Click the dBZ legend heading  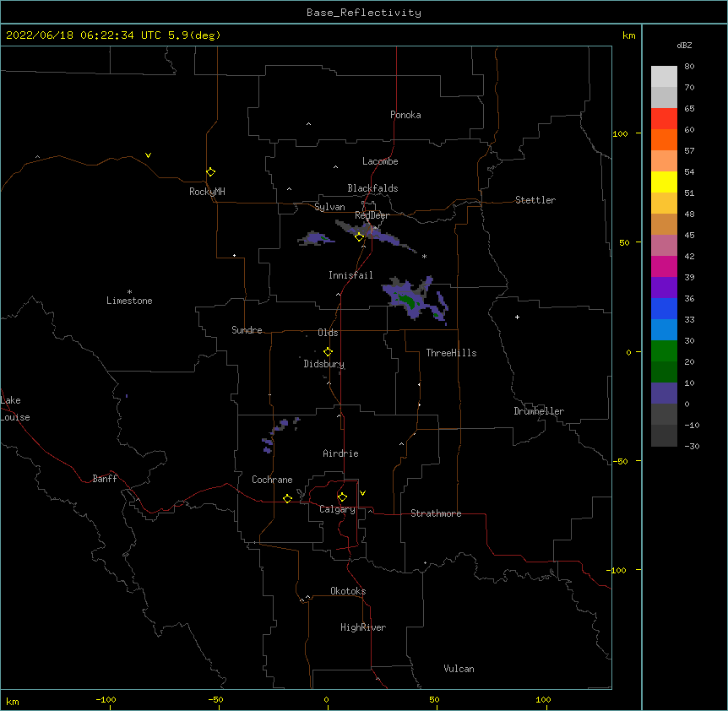click(684, 46)
